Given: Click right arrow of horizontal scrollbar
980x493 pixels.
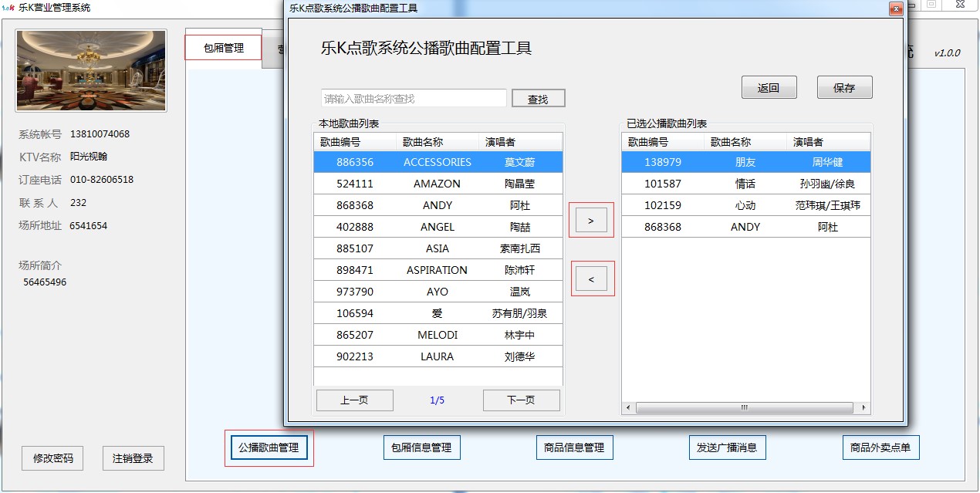Looking at the screenshot, I should (x=863, y=407).
